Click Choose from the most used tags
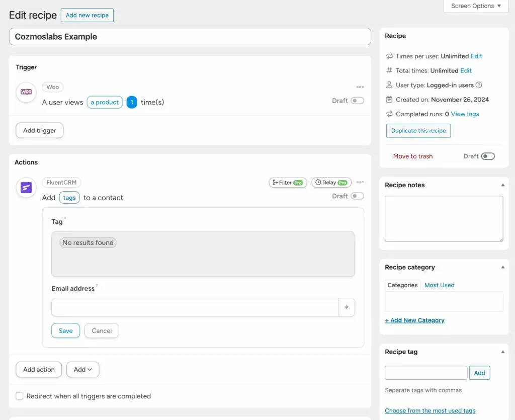 point(430,410)
